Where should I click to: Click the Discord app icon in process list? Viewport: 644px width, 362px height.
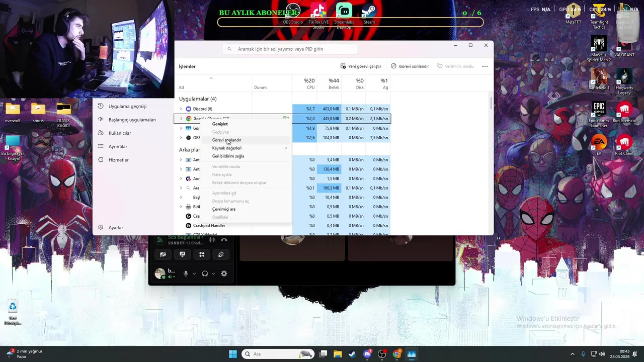pos(189,109)
